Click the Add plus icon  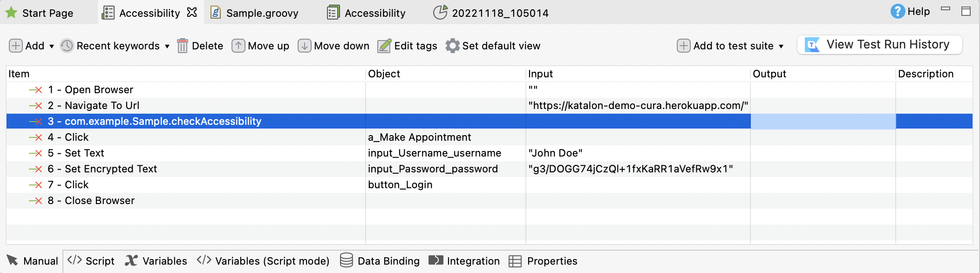click(15, 46)
